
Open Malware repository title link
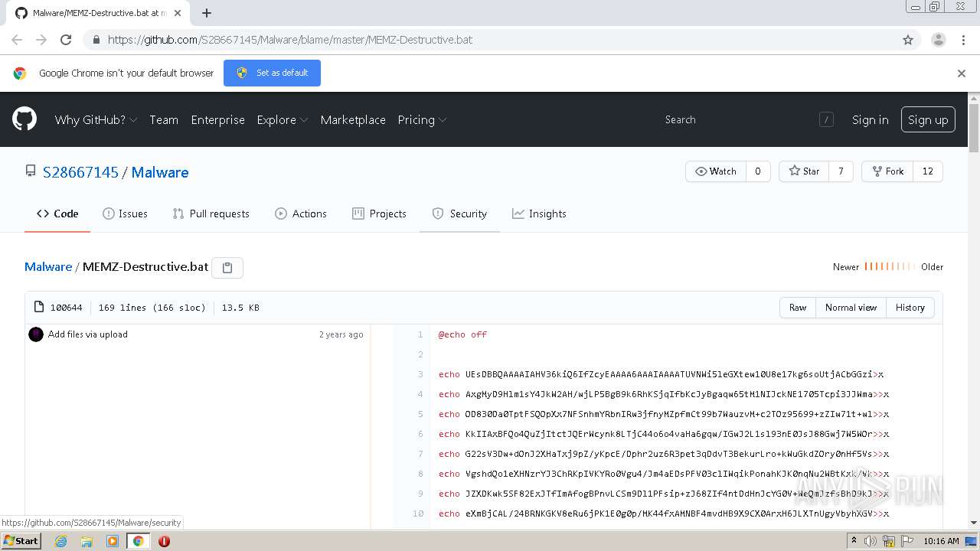[160, 172]
